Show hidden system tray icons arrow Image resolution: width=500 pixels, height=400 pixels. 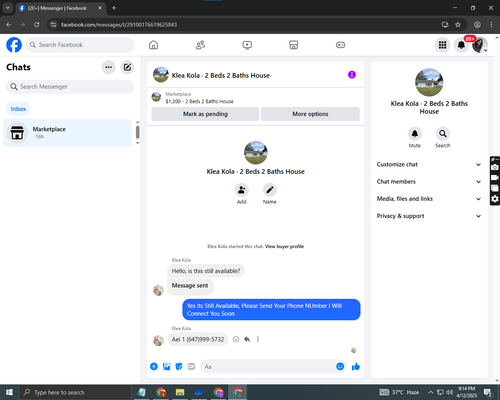tap(430, 392)
